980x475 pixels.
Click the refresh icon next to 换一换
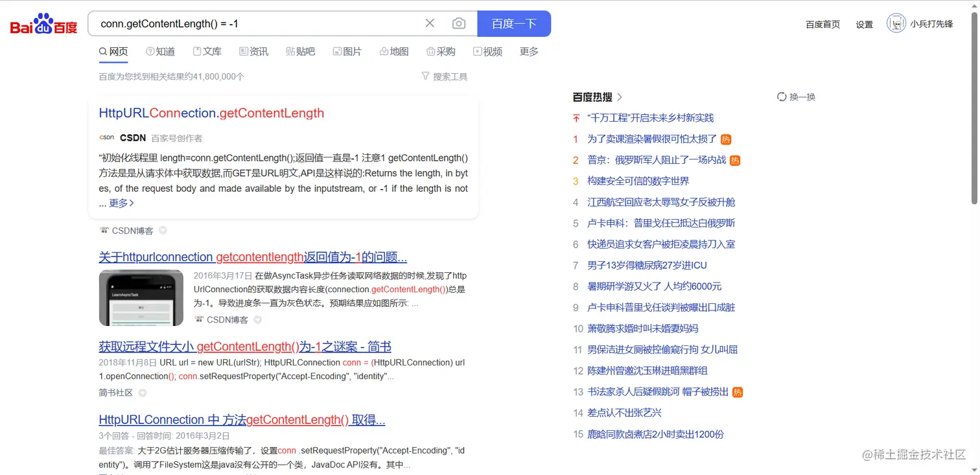782,97
